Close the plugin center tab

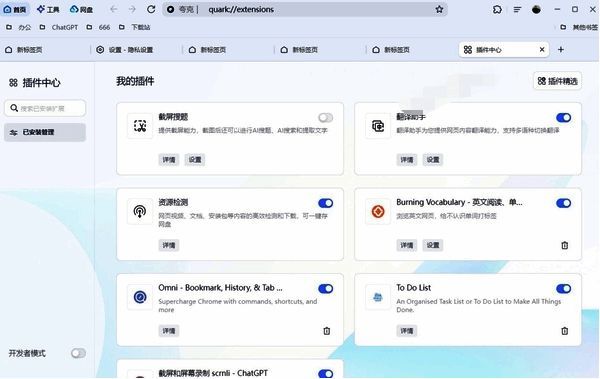pyautogui.click(x=542, y=50)
